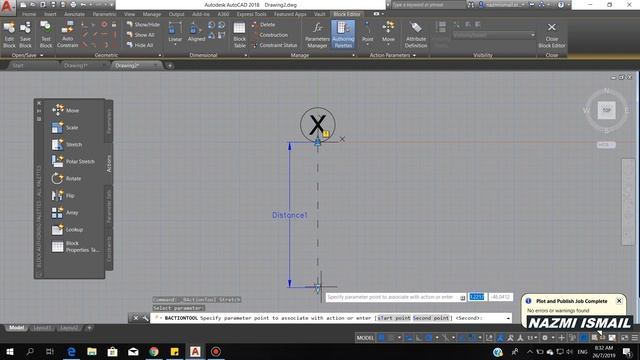Add a new drawing tab with plus
This screenshot has height=360, width=640.
coord(170,66)
